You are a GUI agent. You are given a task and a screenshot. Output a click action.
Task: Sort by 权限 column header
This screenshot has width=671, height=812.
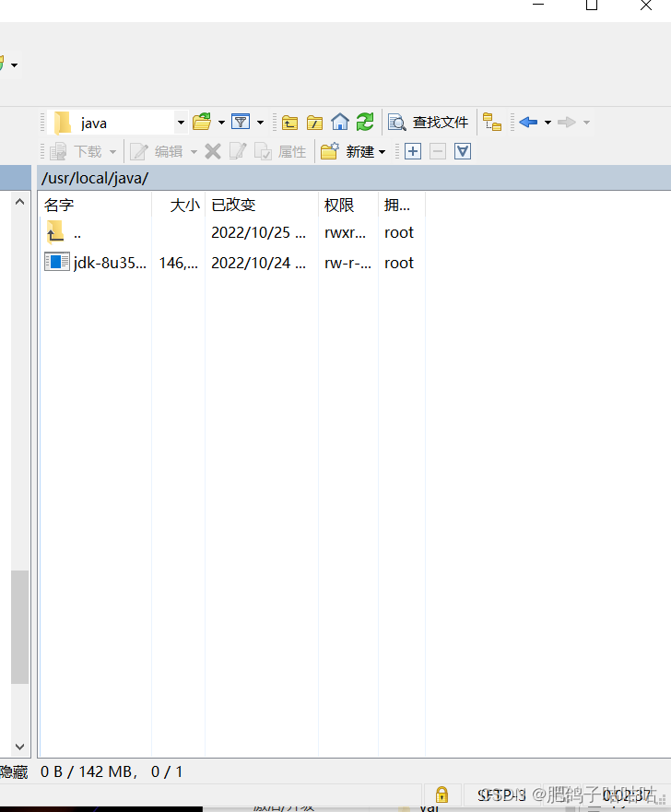coord(348,205)
